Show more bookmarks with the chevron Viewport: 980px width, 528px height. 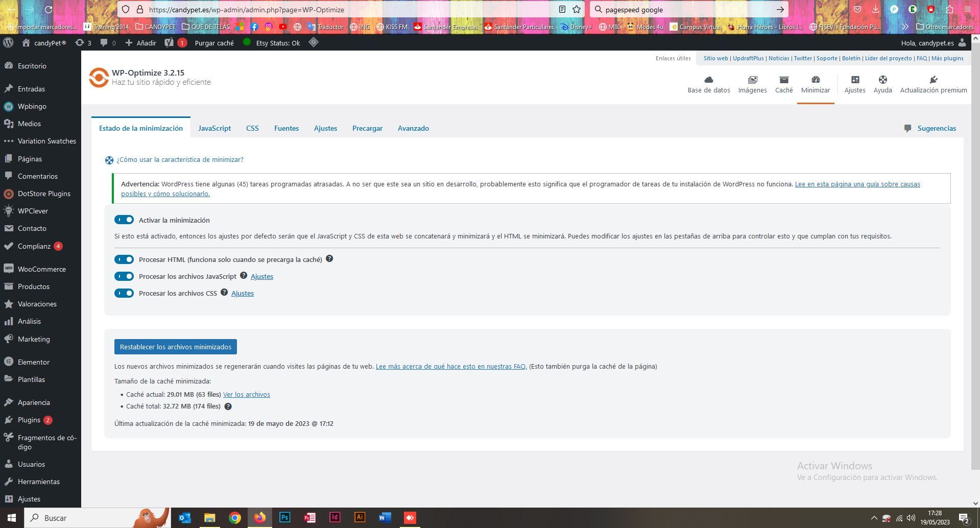[x=905, y=27]
